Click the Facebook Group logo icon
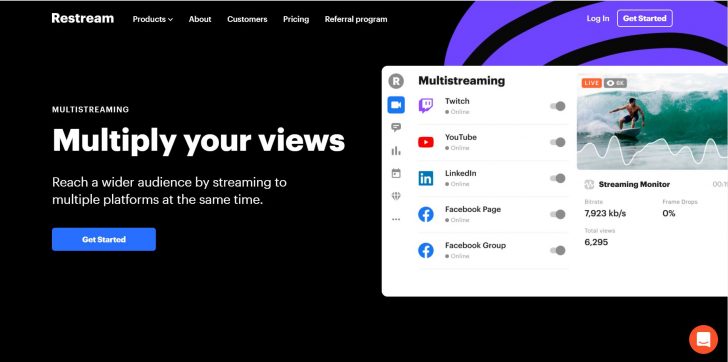This screenshot has height=362, width=728. 426,251
